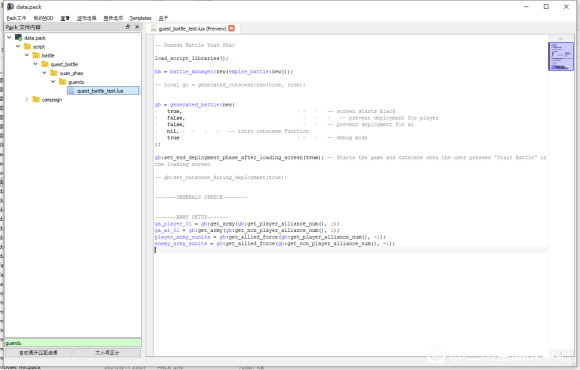Click the ARMY SETUP header comment
Screen dimensions: 580x370
(192, 217)
